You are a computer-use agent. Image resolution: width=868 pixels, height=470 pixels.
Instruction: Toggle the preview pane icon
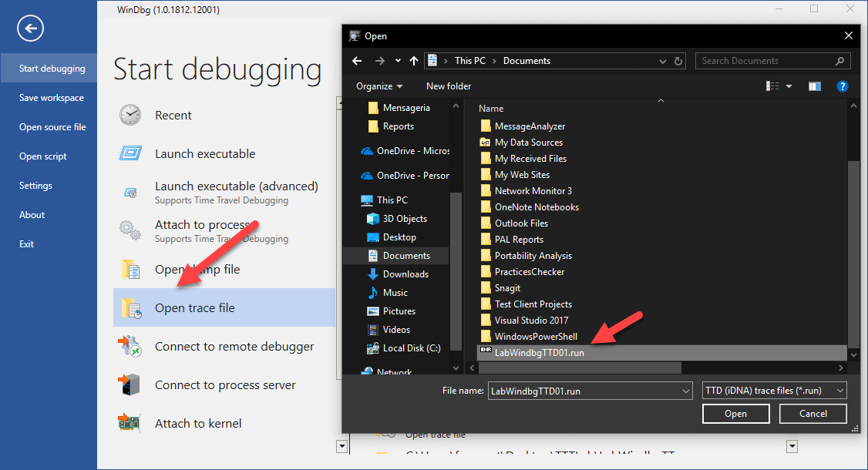pos(814,86)
